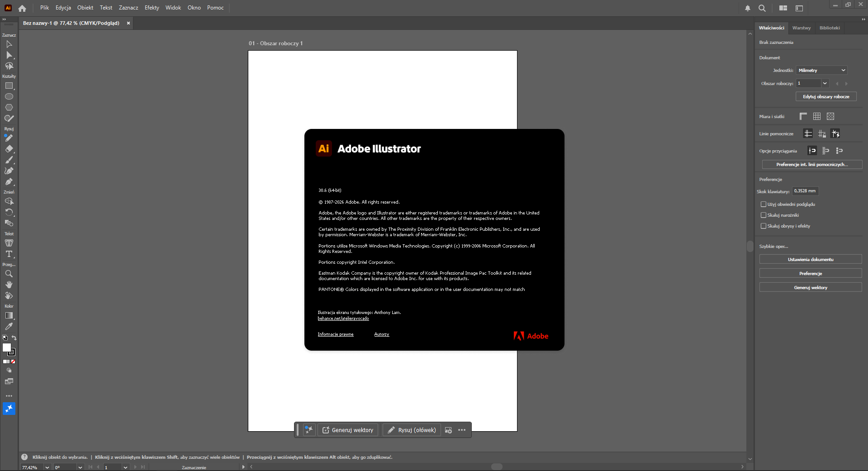This screenshot has width=868, height=471.
Task: Select the Lasso selection tool
Action: [9, 66]
